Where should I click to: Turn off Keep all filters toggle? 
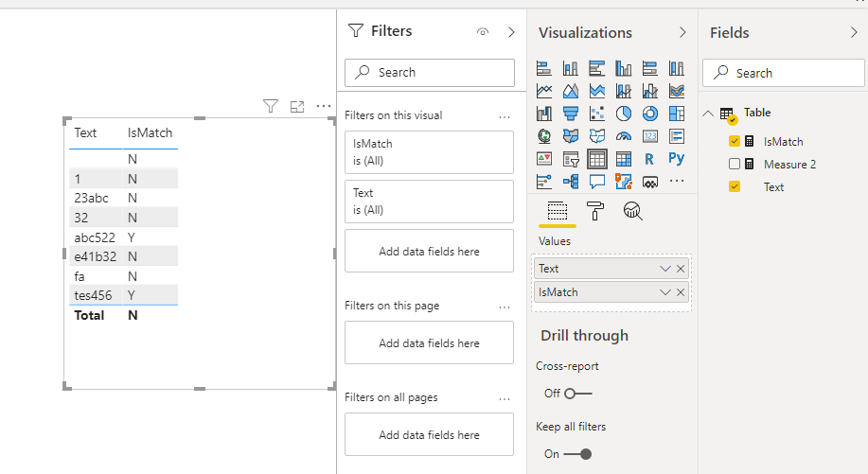click(x=578, y=454)
